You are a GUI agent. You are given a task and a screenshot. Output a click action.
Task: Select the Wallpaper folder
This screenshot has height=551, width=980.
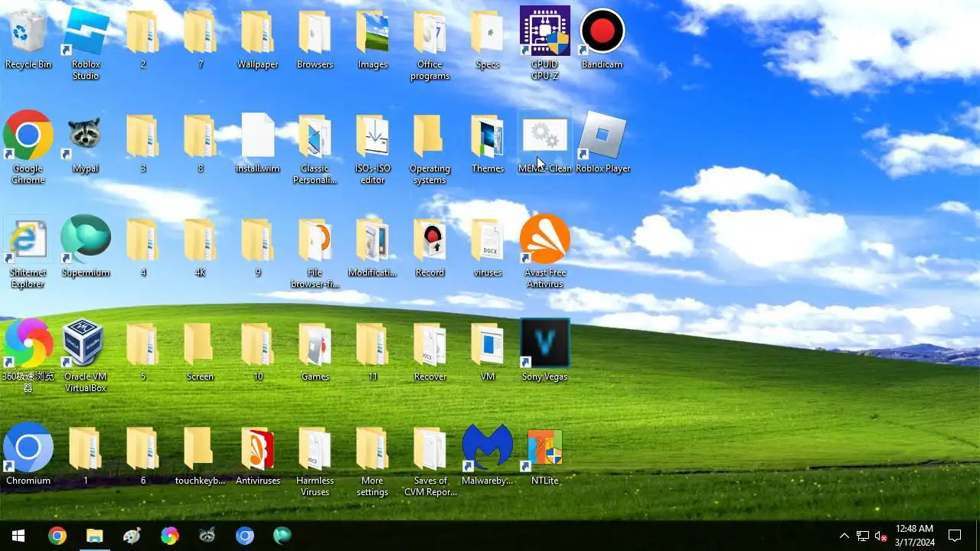coord(258,40)
